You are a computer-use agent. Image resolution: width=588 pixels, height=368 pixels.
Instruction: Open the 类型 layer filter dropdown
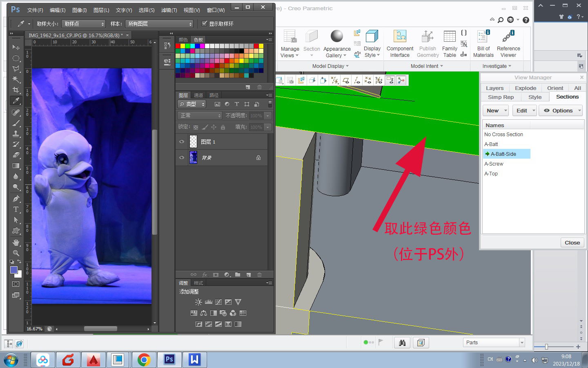(x=192, y=104)
